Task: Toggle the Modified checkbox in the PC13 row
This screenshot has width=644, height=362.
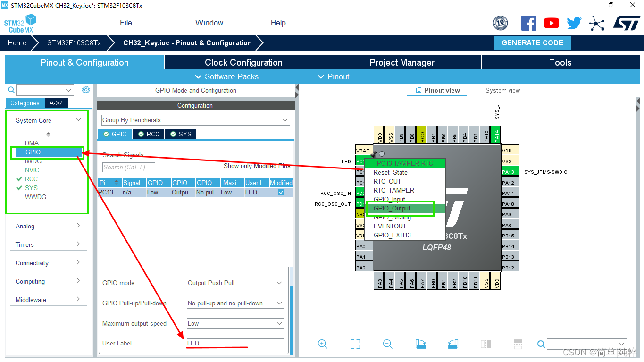Action: (x=281, y=192)
